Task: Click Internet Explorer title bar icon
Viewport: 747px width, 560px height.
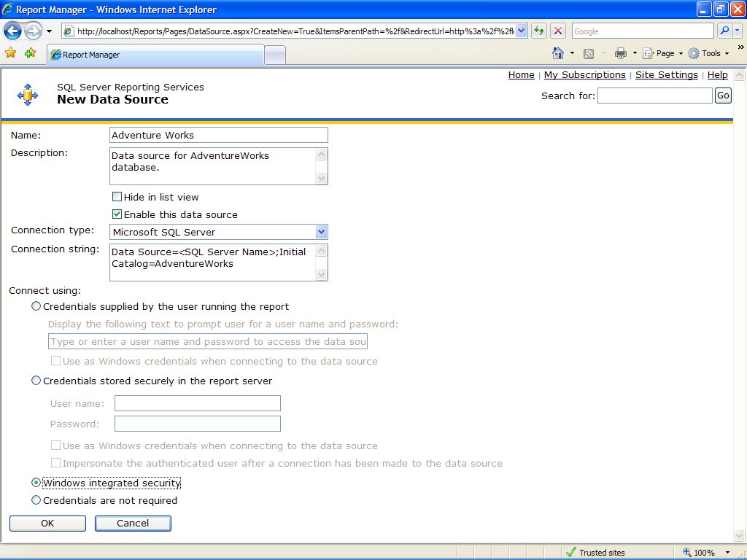Action: [x=8, y=9]
